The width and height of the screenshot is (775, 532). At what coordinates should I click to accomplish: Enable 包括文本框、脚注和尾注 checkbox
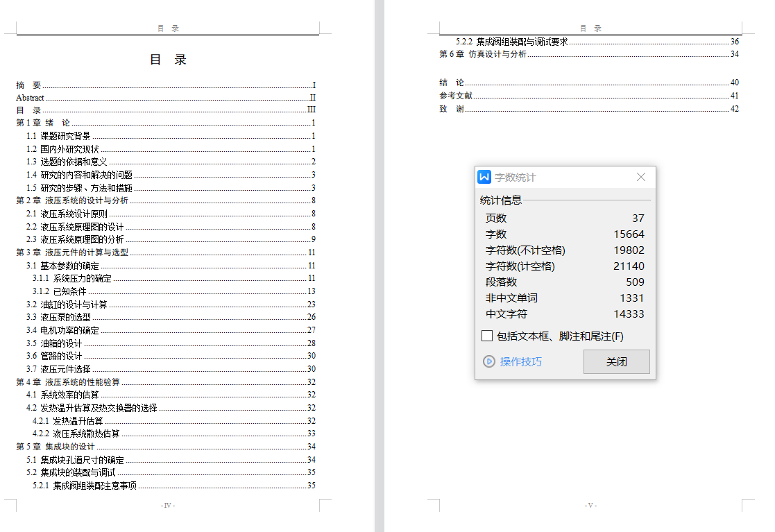[487, 336]
